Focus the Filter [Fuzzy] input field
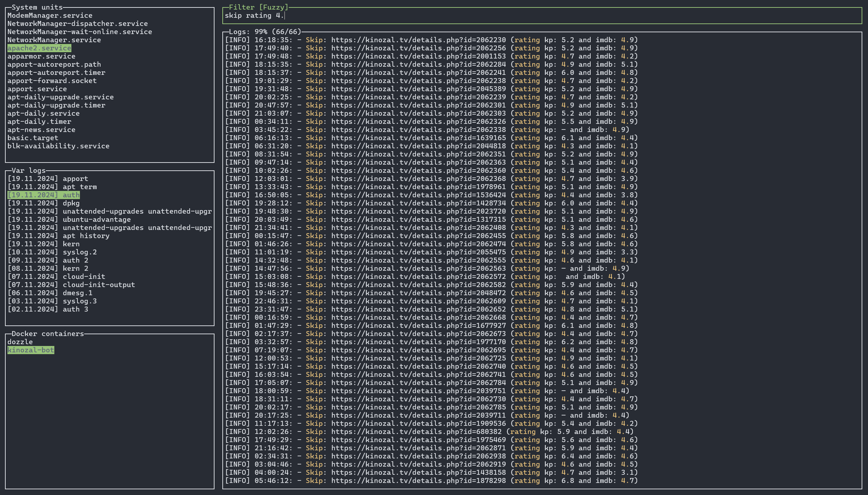The image size is (868, 495). click(542, 16)
